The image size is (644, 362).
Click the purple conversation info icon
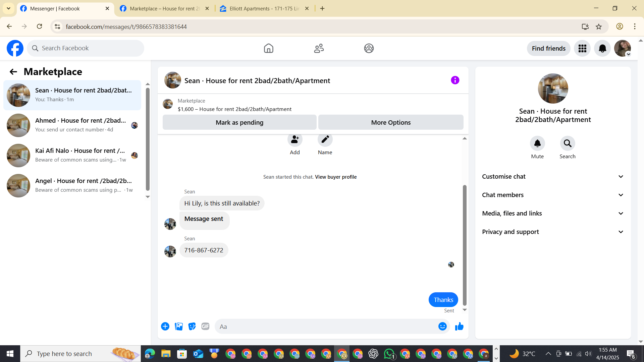click(455, 80)
